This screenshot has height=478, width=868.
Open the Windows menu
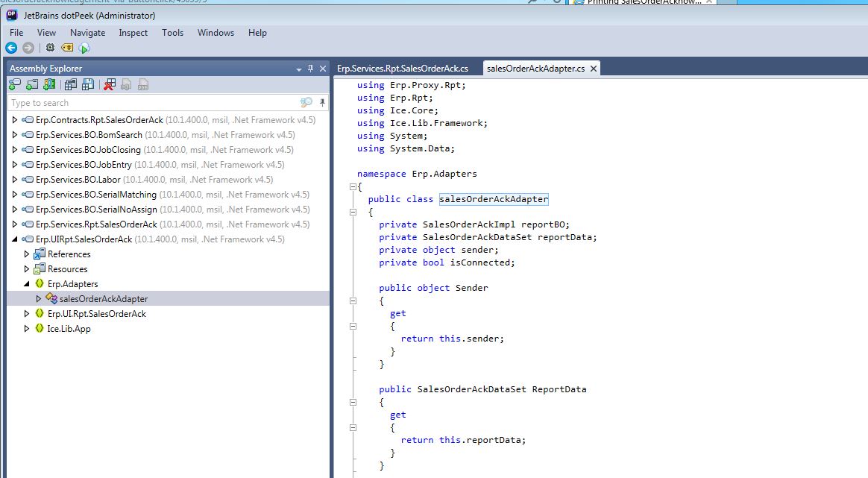tap(216, 33)
